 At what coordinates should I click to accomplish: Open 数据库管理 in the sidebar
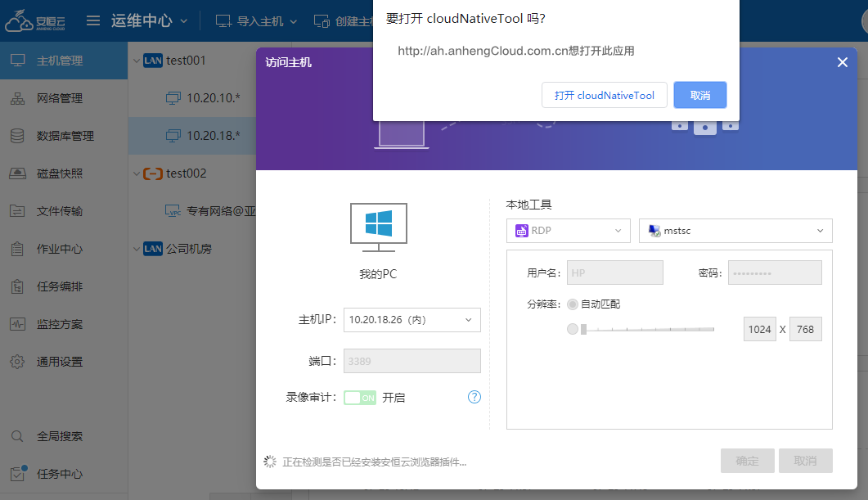tap(64, 136)
